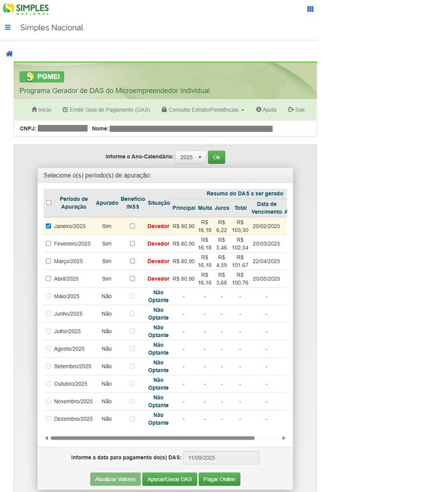Toggle the select-all periods header checkbox
448x492 pixels.
coord(49,202)
